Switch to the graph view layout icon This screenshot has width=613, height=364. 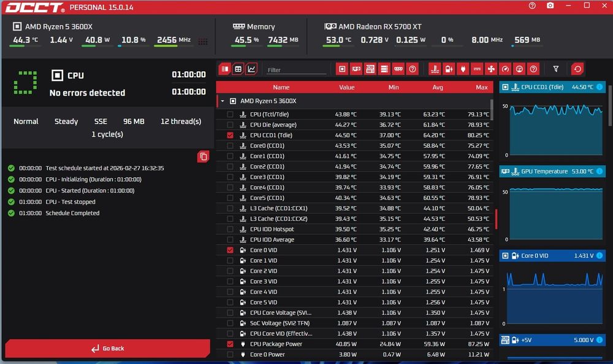(251, 69)
